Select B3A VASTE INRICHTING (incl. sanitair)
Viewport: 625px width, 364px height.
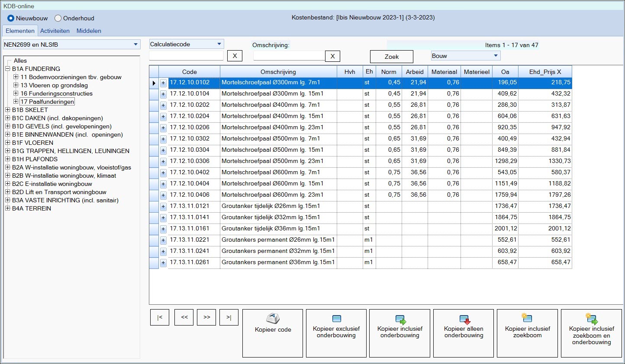[65, 200]
